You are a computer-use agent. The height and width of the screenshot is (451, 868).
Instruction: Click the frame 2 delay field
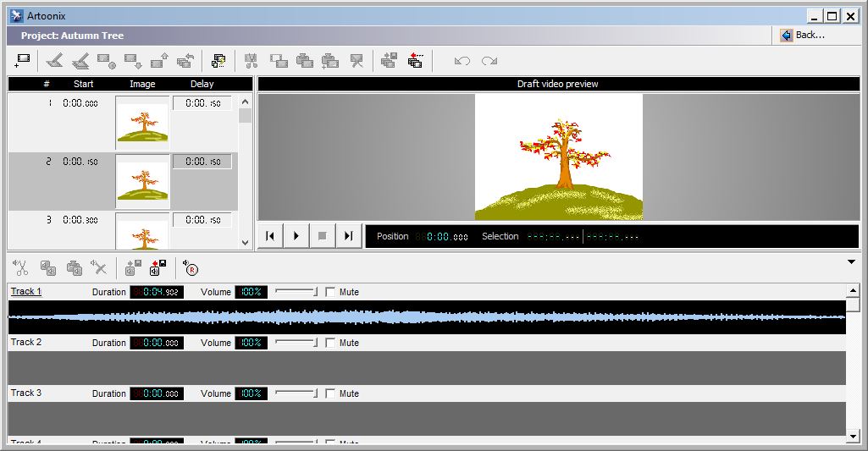point(202,162)
